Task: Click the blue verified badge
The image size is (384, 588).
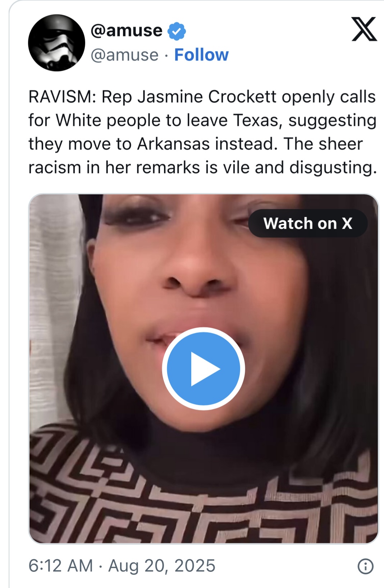Action: click(177, 31)
